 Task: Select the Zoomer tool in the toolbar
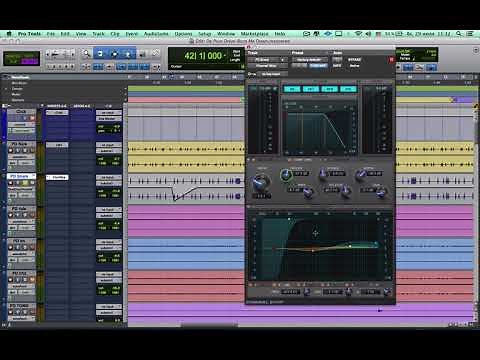87,54
